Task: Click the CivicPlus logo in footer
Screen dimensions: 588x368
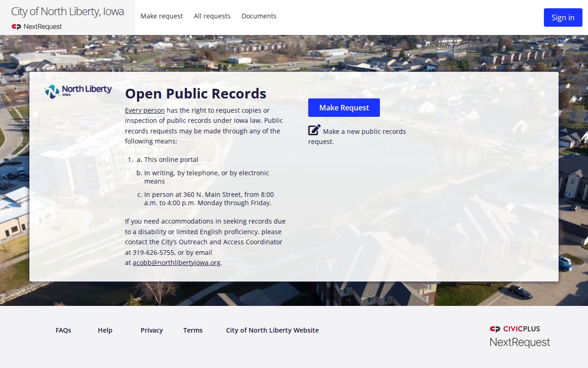Action: point(515,329)
